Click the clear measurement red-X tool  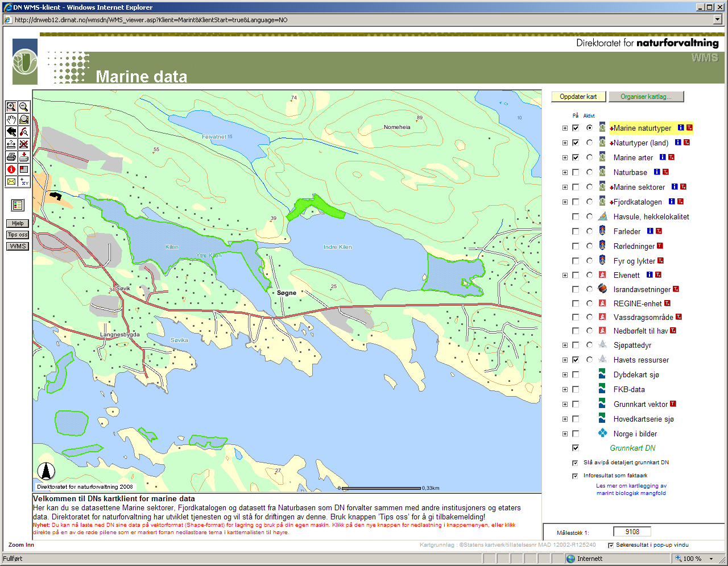tap(24, 144)
